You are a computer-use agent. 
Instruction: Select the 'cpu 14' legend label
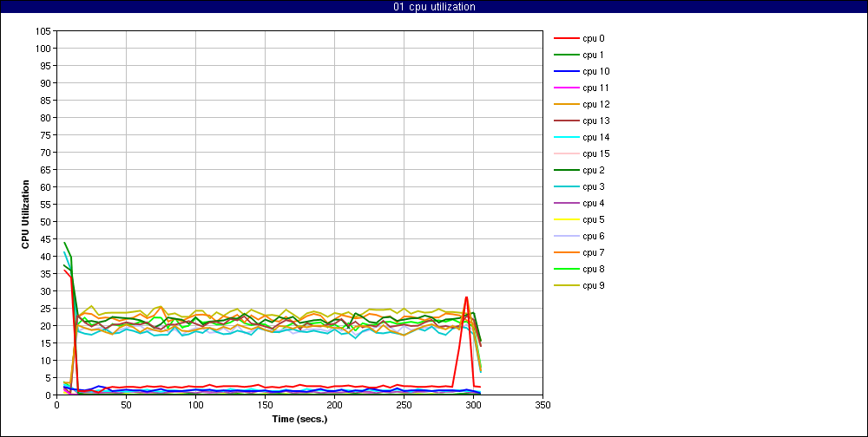[x=595, y=137]
